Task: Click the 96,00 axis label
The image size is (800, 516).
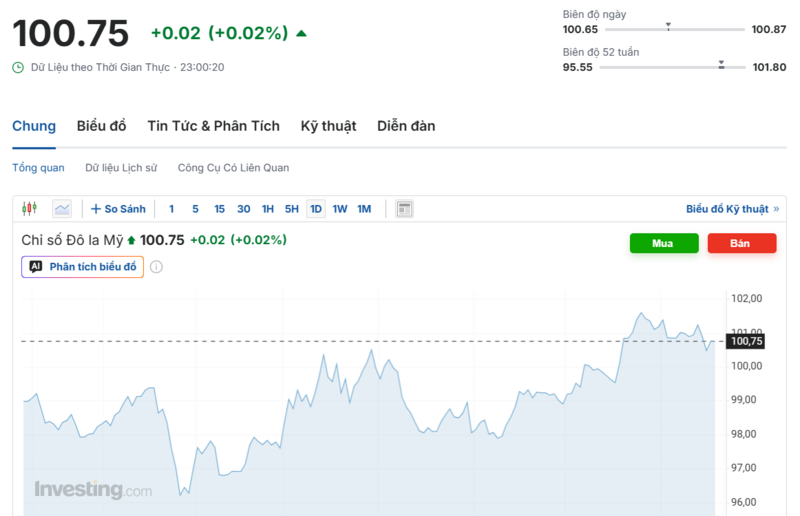Action: pos(744,502)
